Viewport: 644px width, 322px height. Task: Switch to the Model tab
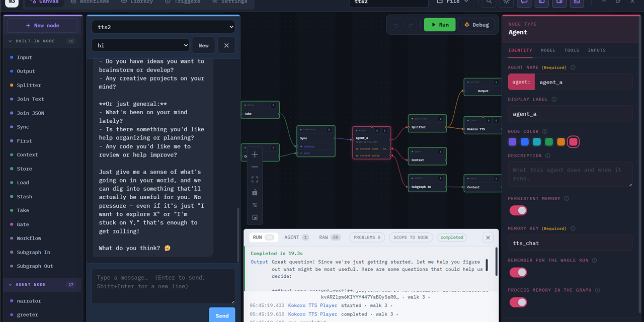(548, 50)
